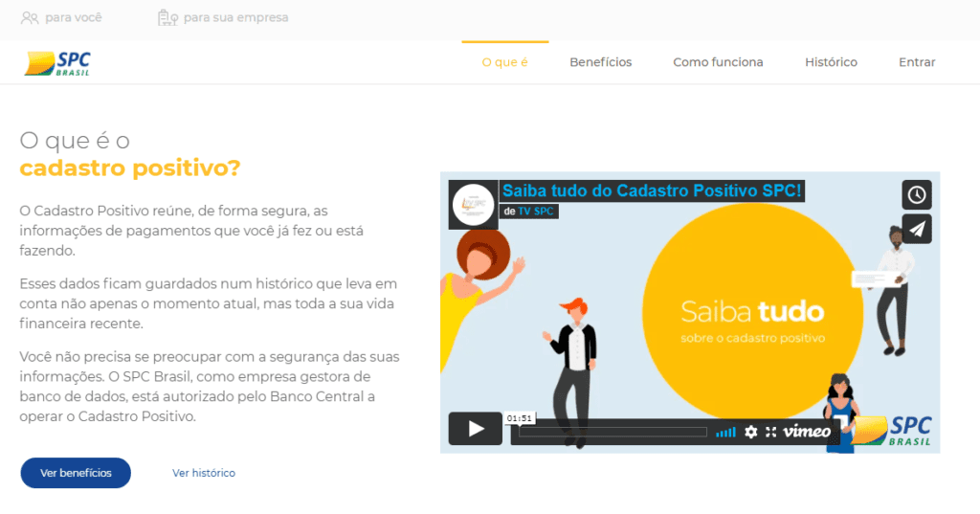Viewport: 980px width, 514px height.
Task: Click the Vimeo logo in player
Action: pos(807,432)
